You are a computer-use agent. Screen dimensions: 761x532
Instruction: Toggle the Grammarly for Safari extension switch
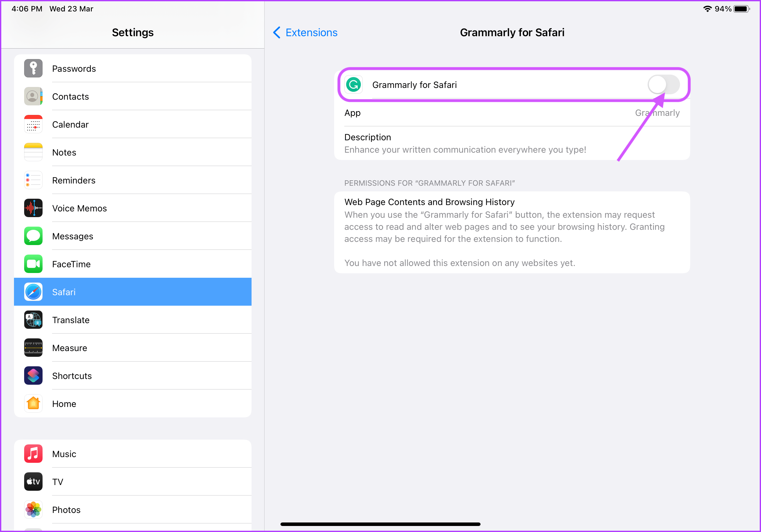(664, 85)
